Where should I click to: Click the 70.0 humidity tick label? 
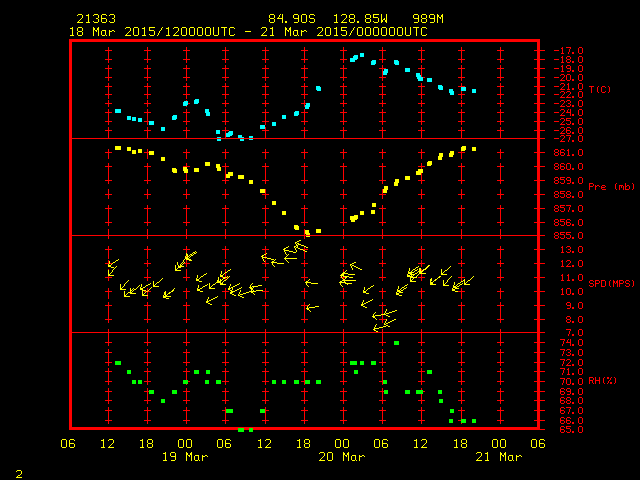[x=571, y=382]
